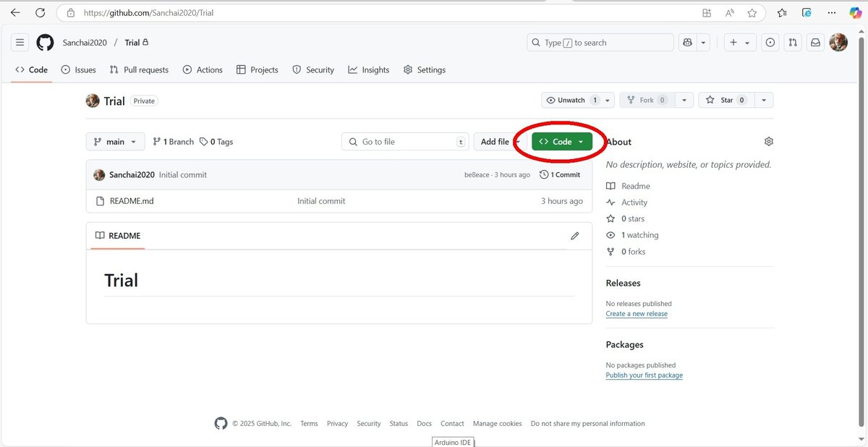
Task: Click the Fork button
Action: pos(648,100)
